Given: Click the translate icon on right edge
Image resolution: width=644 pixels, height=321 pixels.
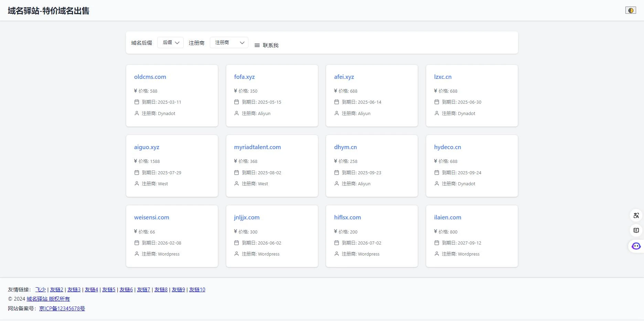Looking at the screenshot, I should click(636, 216).
